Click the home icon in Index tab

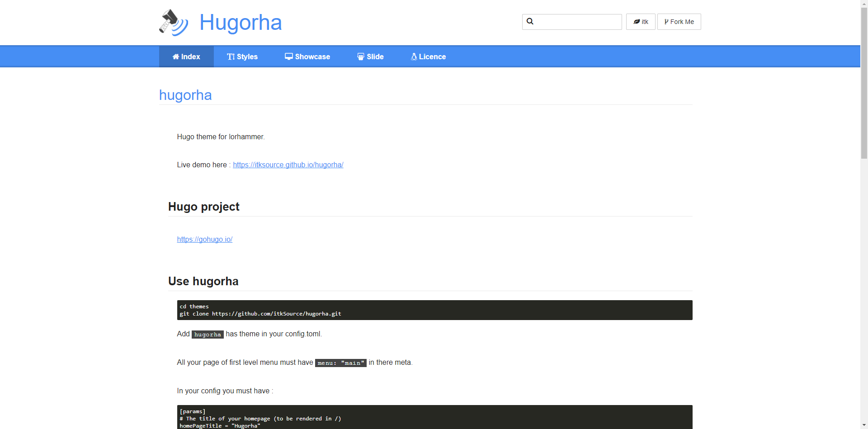(x=176, y=57)
